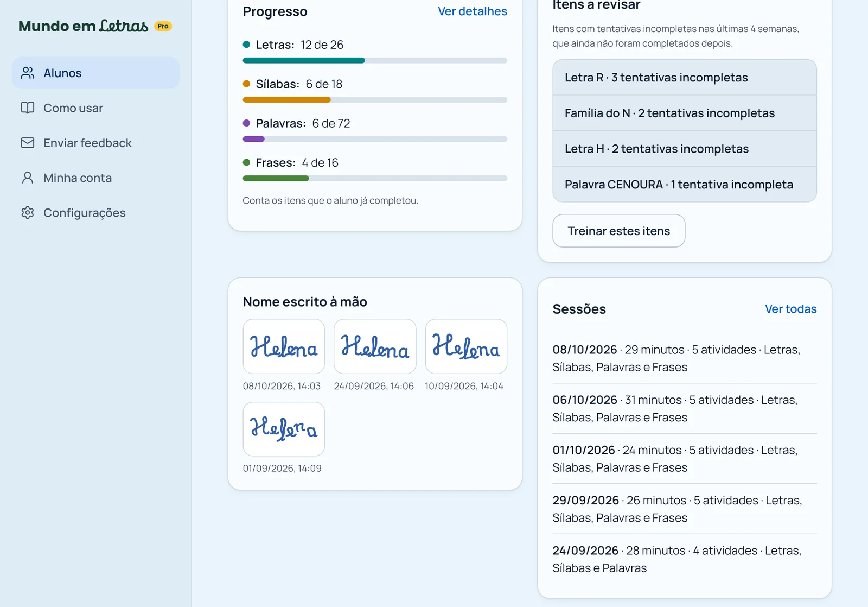Open Ver detalhes link in Progresso
The width and height of the screenshot is (868, 607).
472,11
